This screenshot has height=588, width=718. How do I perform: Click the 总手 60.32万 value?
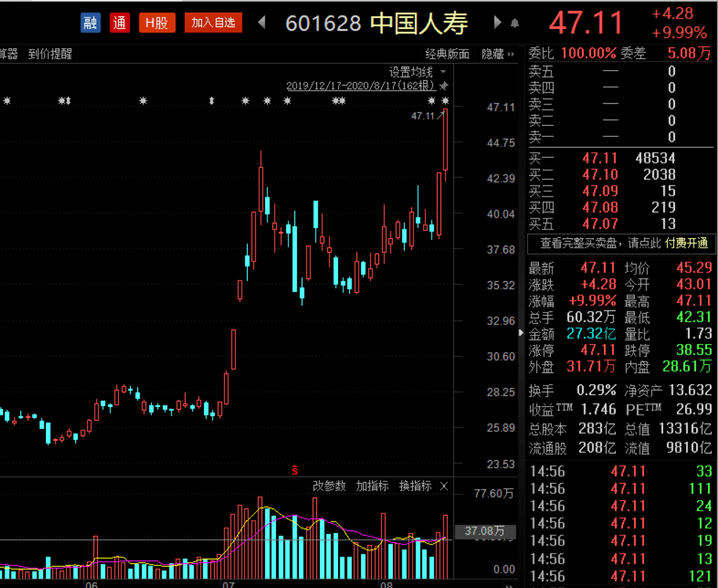tap(592, 317)
